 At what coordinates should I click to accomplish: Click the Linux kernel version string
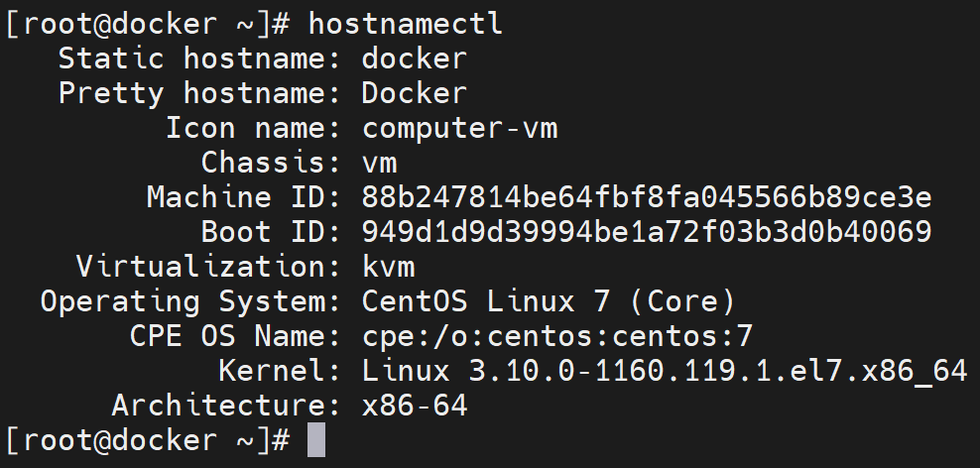(x=664, y=371)
